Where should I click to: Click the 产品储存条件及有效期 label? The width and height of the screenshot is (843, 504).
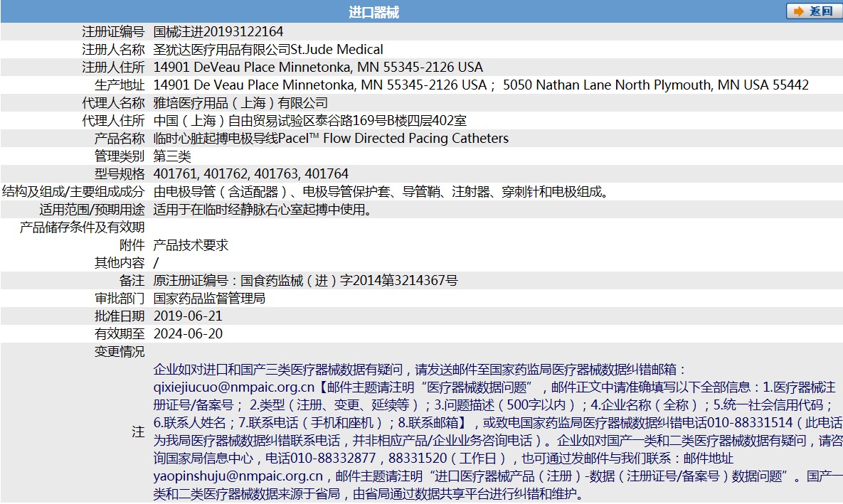pos(83,227)
